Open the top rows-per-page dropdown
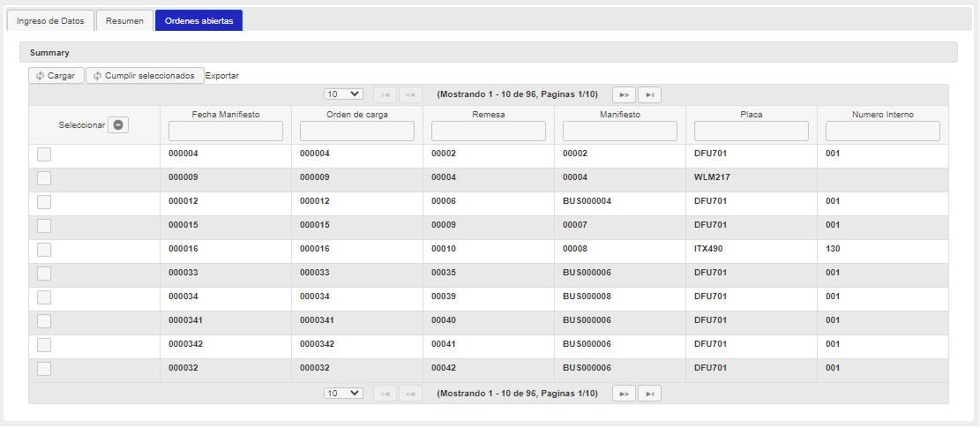The height and width of the screenshot is (428, 980). pos(343,94)
